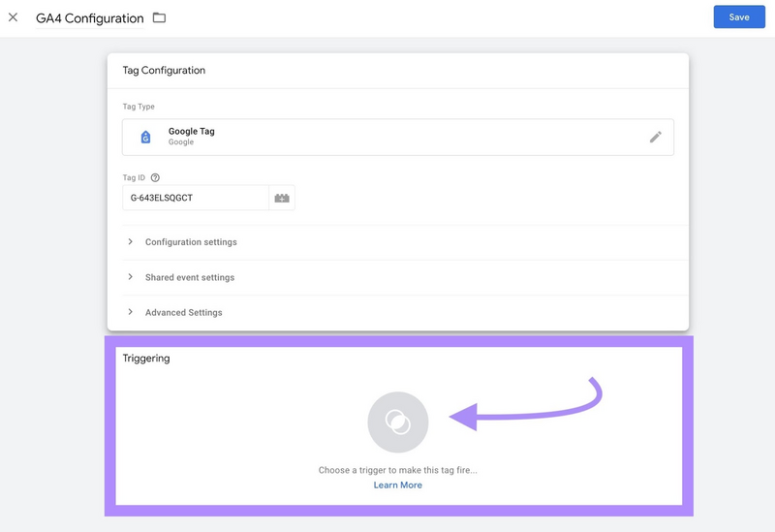The image size is (775, 532).
Task: Click the round trigger placeholder icon
Action: point(398,422)
